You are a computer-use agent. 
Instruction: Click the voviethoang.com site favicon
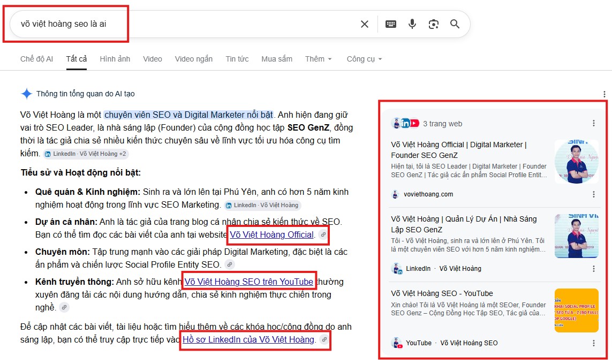[395, 194]
